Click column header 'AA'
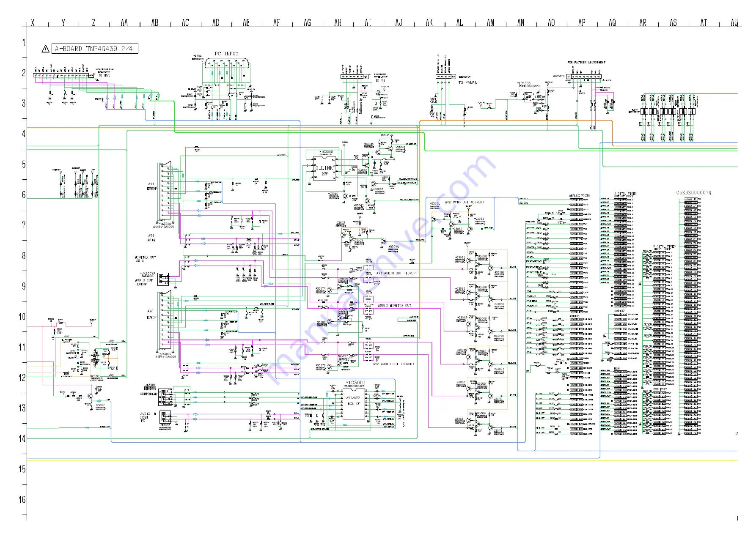756x534 pixels. [124, 22]
